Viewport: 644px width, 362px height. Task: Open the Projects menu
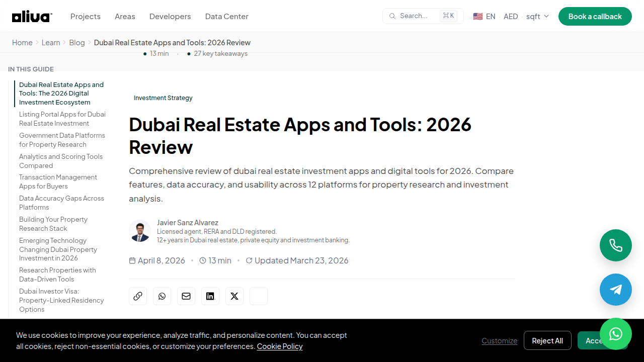coord(86,17)
